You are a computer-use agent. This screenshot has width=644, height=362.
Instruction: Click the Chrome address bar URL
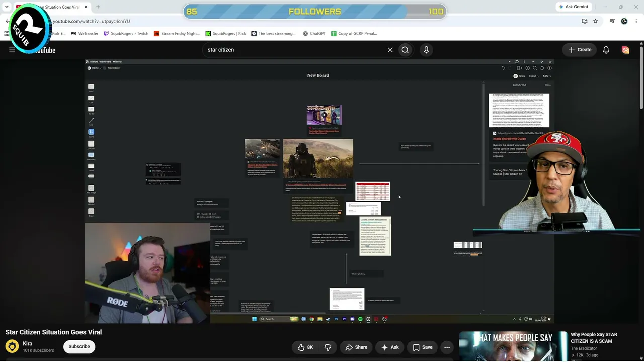click(92, 21)
